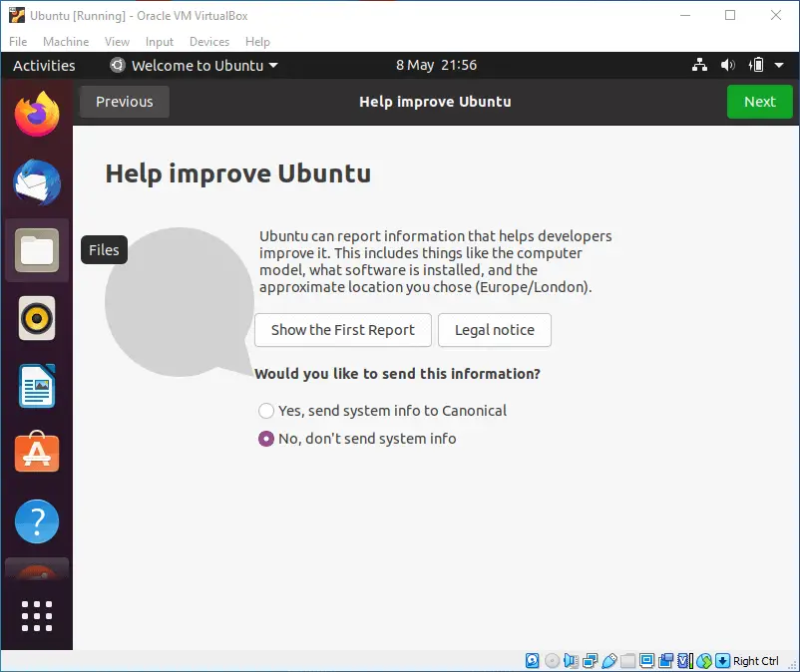Image resolution: width=800 pixels, height=672 pixels.
Task: Open the Files manager in the dock
Action: (37, 250)
